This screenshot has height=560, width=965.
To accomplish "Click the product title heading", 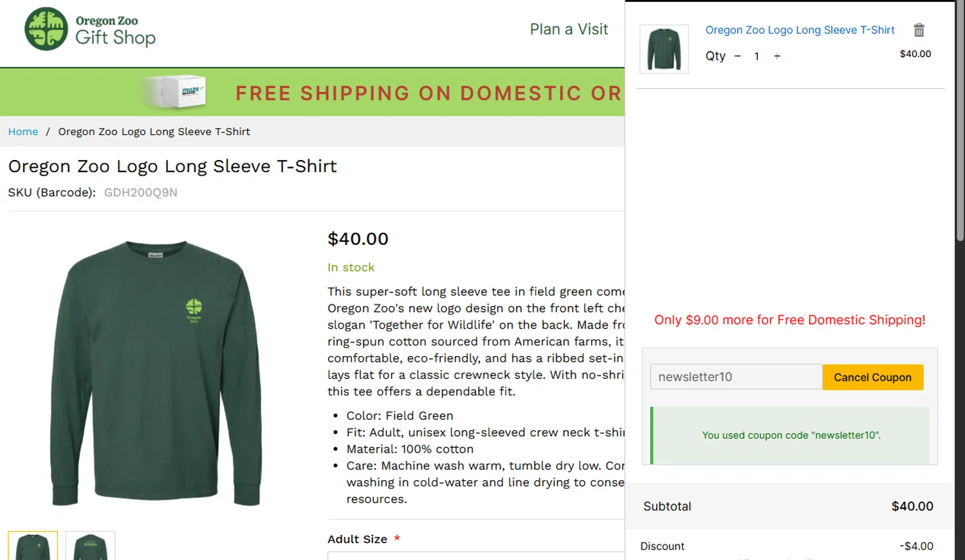I will 172,167.
